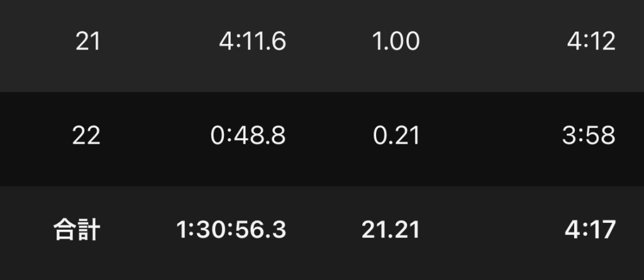Tap the distance cell in 合計 row
This screenshot has height=280, width=644.
click(391, 230)
